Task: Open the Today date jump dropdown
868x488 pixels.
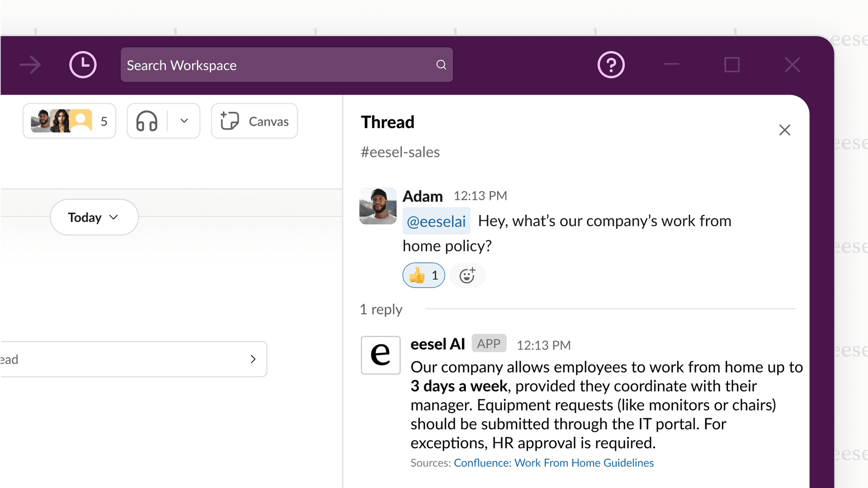Action: [x=94, y=217]
